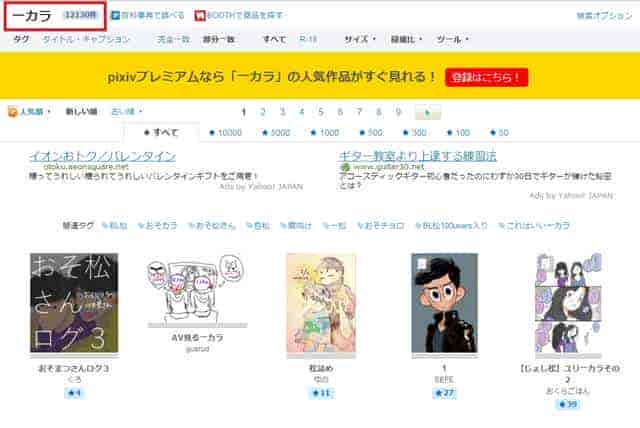Expand the popularity order dropdown
This screenshot has width=640, height=428.
[x=35, y=111]
